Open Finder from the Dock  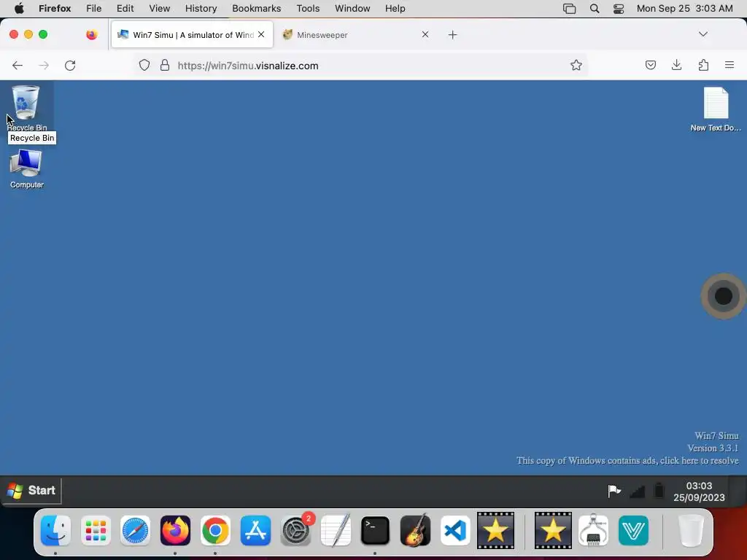coord(55,530)
